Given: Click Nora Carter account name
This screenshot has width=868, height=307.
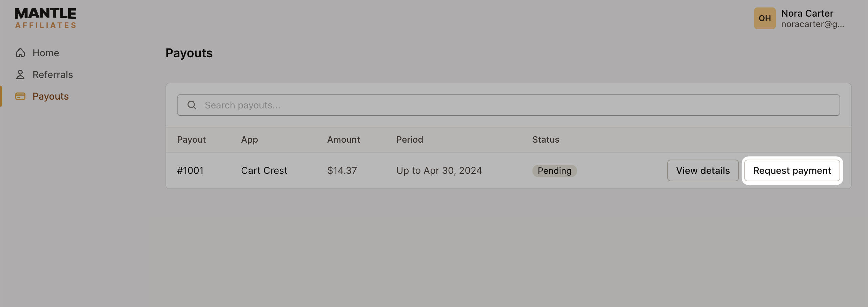Looking at the screenshot, I should pyautogui.click(x=807, y=13).
